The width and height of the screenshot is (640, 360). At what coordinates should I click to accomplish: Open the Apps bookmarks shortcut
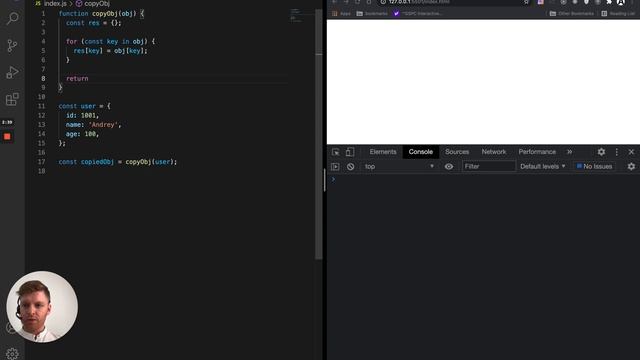pyautogui.click(x=341, y=13)
